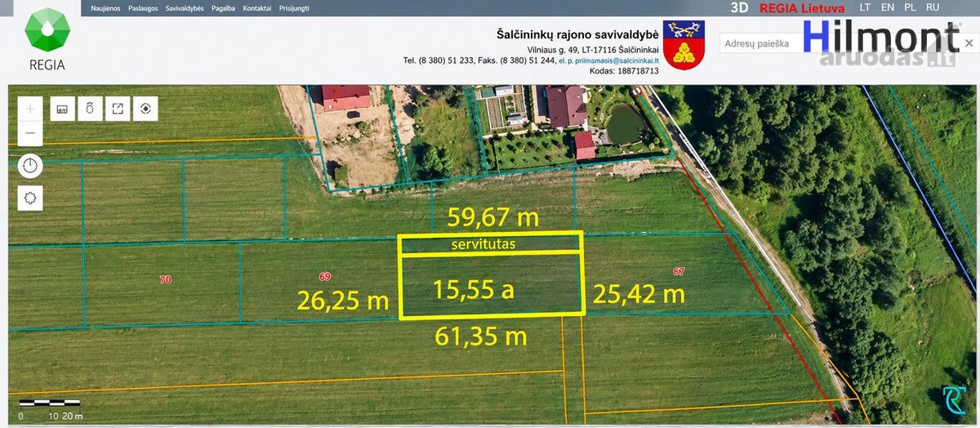Click the Šalčininkų rajono savivaldybė title
This screenshot has width=980, height=428.
578,35
